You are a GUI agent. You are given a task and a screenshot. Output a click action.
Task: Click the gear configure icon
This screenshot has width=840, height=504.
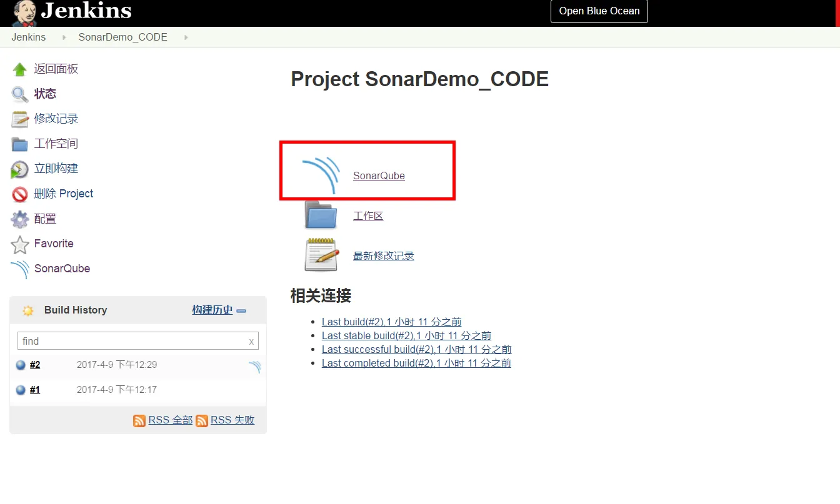19,219
